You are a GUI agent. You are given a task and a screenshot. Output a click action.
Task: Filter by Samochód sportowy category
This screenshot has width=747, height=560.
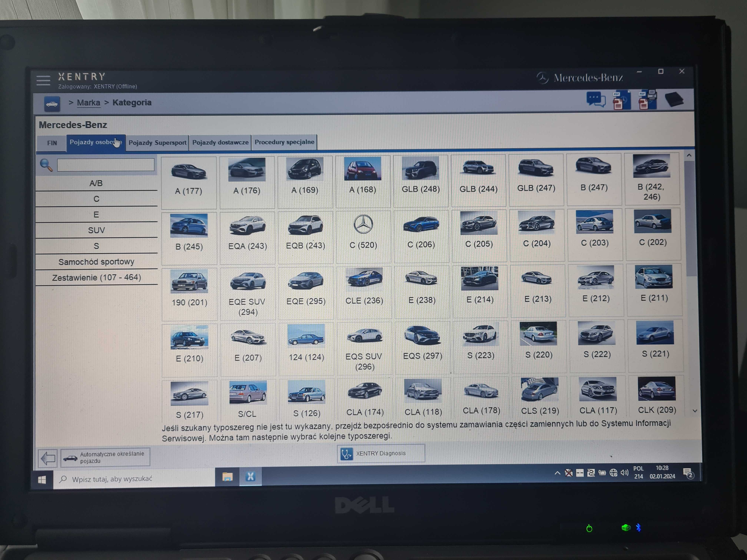(96, 262)
